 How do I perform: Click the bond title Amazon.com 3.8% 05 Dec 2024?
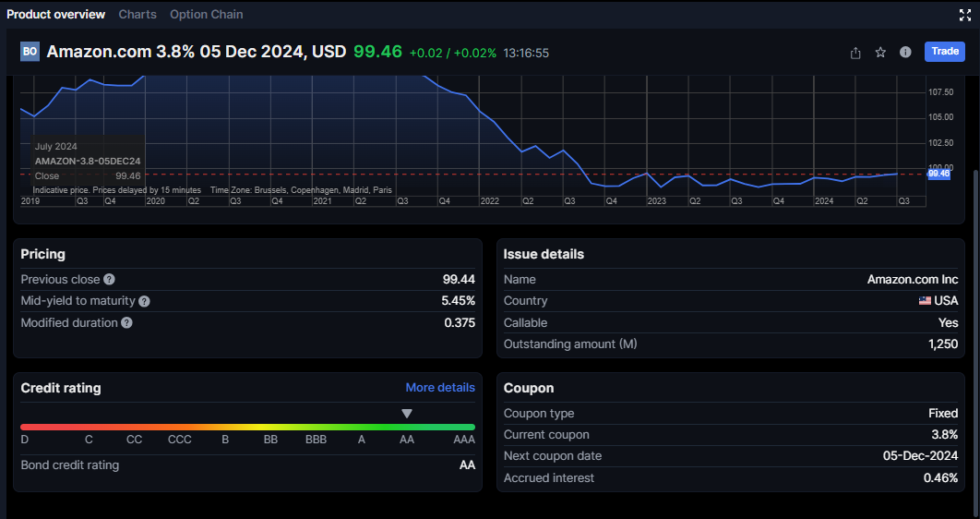coord(197,52)
